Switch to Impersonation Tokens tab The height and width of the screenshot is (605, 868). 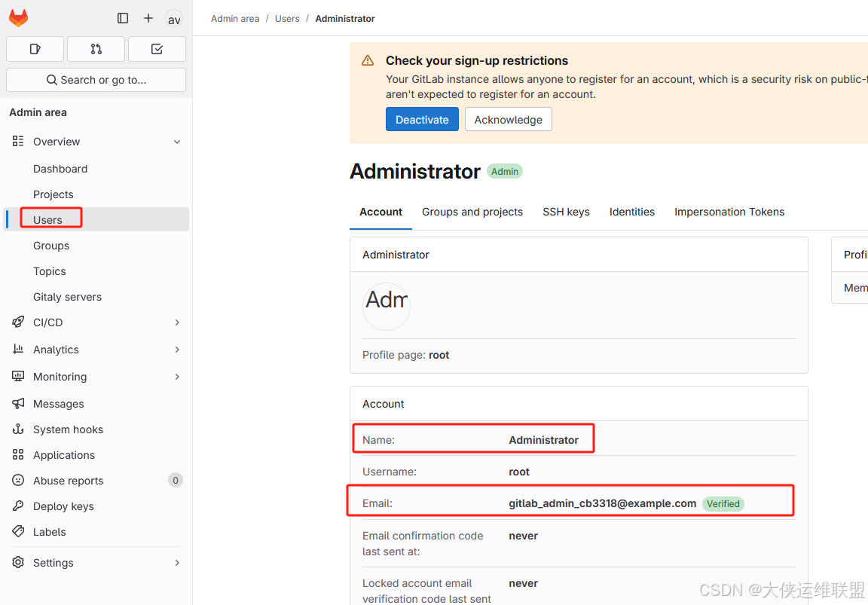pyautogui.click(x=729, y=212)
